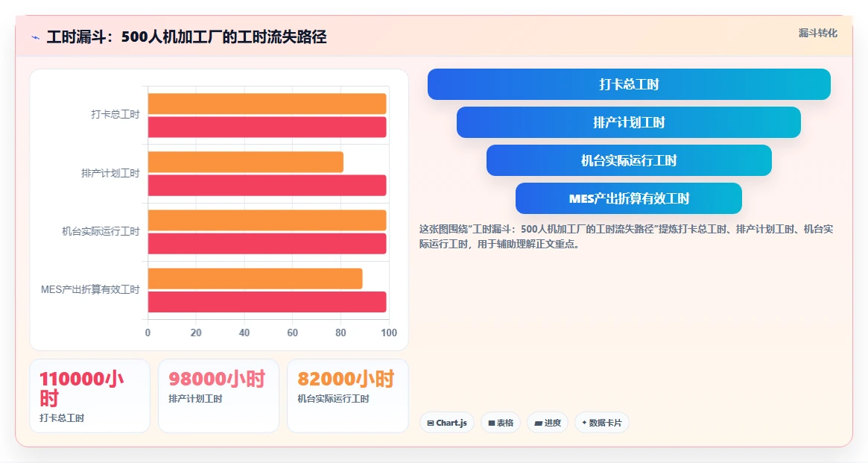Viewport: 868px width, 463px height.
Task: Click the red bar for 排产计划工时
Action: point(267,185)
